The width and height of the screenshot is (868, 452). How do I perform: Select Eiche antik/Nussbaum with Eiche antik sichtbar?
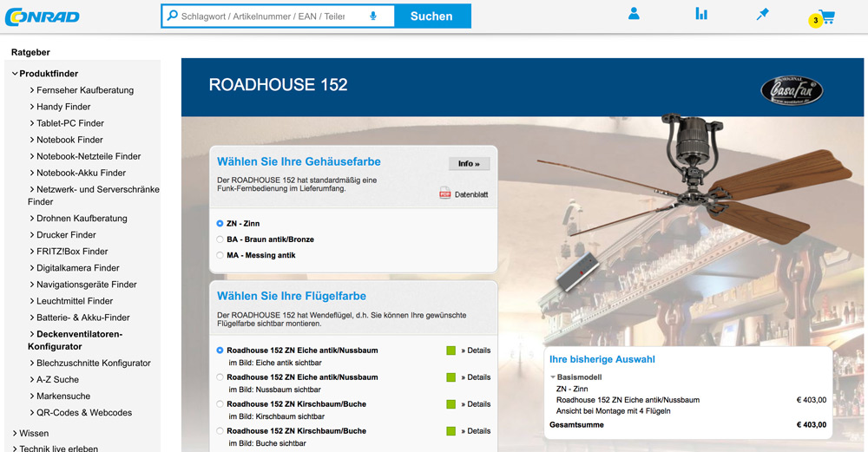click(x=220, y=350)
